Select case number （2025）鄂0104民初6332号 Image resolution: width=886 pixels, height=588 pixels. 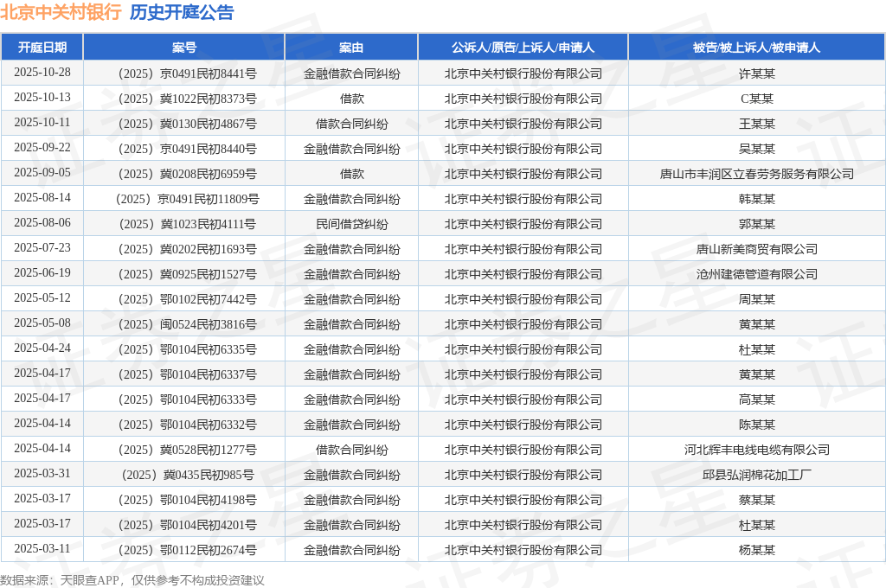184,425
